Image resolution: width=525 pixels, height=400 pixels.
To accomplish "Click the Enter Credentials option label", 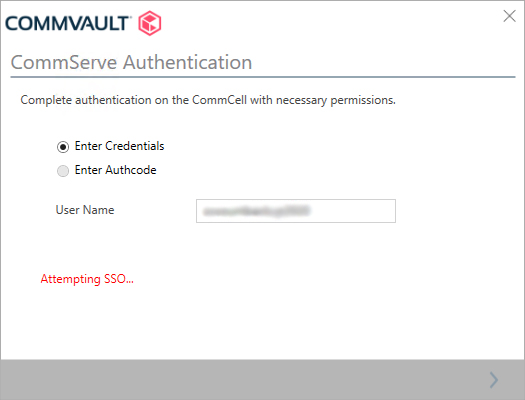I will pos(120,146).
